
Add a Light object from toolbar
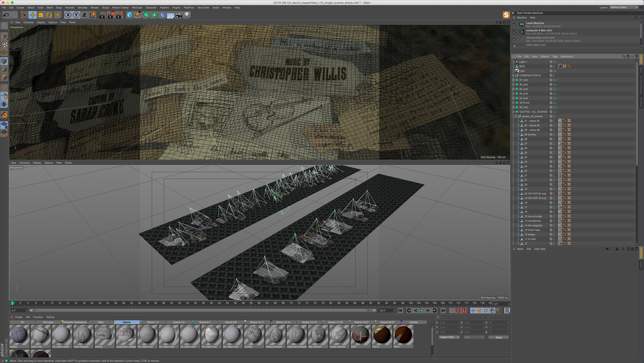[187, 15]
